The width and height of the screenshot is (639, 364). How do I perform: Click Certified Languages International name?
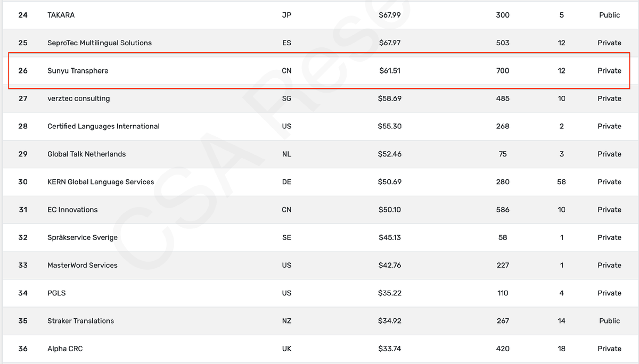[103, 126]
